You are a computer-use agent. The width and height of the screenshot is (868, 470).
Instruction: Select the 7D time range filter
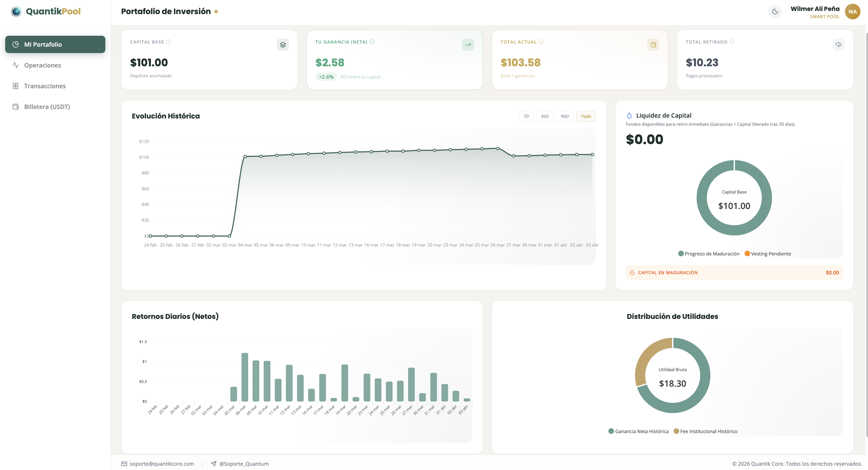pyautogui.click(x=526, y=116)
